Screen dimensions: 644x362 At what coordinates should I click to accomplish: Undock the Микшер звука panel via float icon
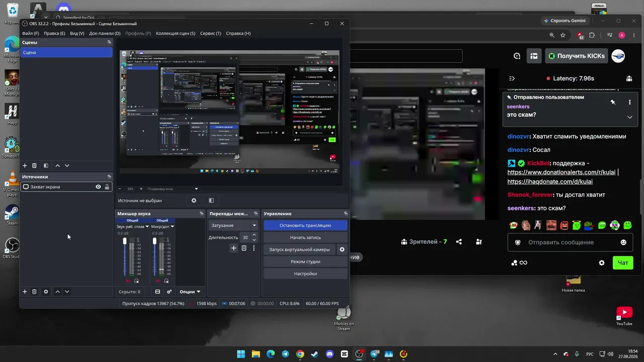201,214
